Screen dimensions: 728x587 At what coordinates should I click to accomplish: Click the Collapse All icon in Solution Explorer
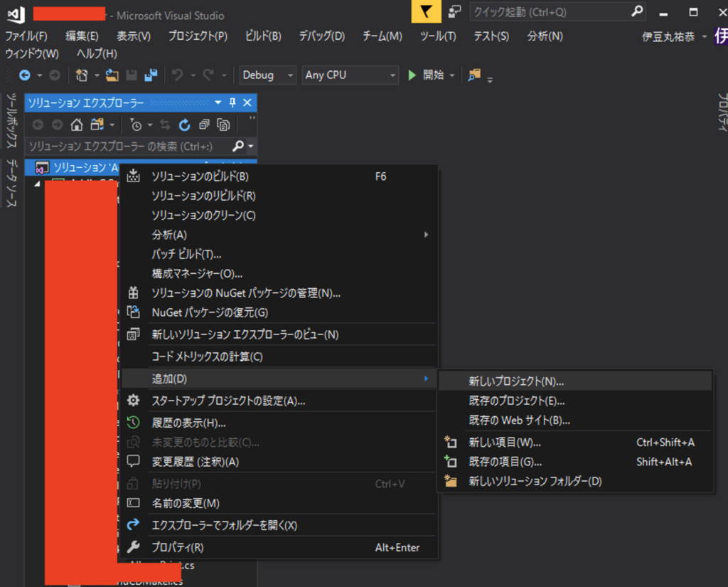(204, 125)
